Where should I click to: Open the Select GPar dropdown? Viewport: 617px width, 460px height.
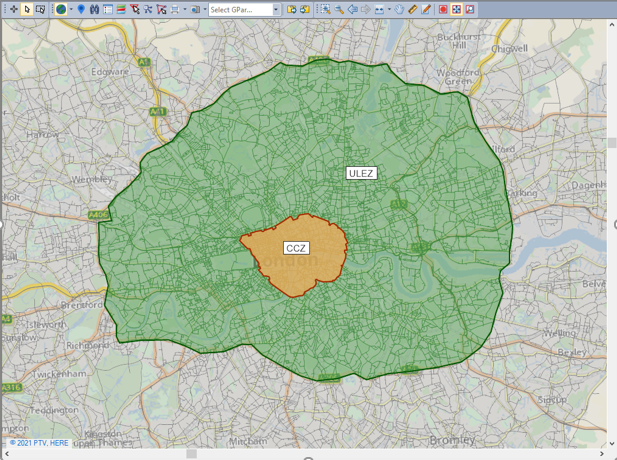coord(244,9)
